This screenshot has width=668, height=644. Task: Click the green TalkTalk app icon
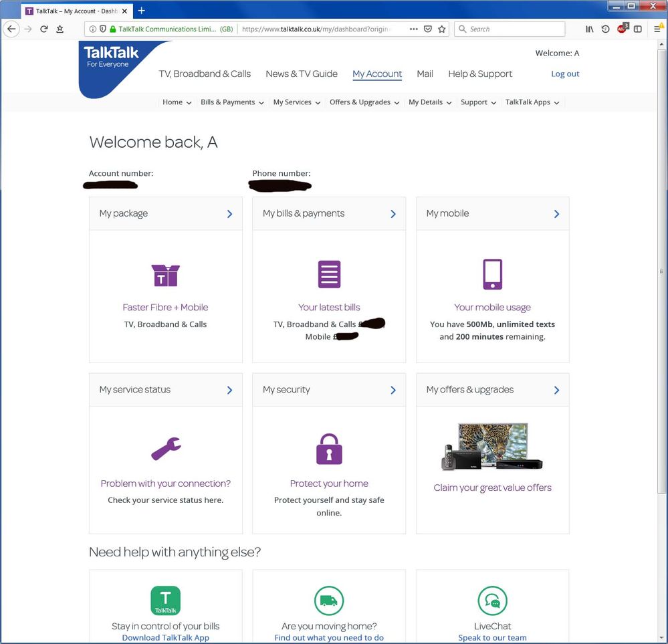165,600
